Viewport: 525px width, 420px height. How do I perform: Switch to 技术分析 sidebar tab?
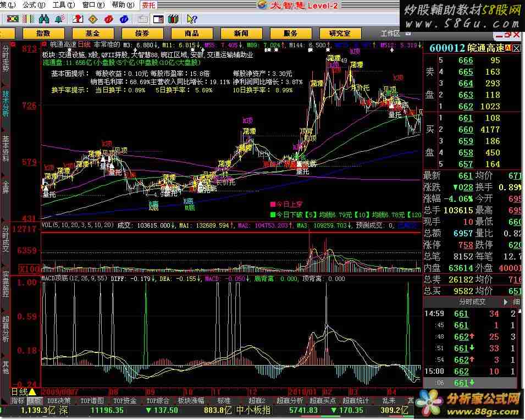(5, 102)
